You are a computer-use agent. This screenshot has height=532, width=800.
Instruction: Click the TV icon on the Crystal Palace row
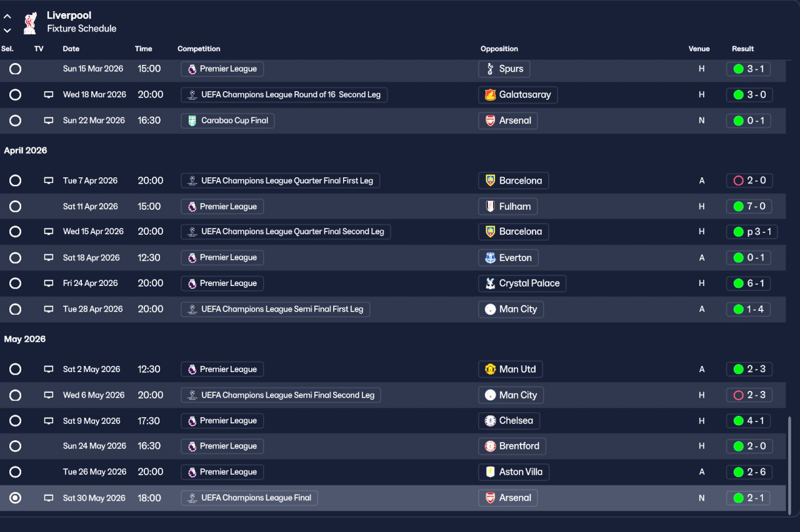click(49, 283)
